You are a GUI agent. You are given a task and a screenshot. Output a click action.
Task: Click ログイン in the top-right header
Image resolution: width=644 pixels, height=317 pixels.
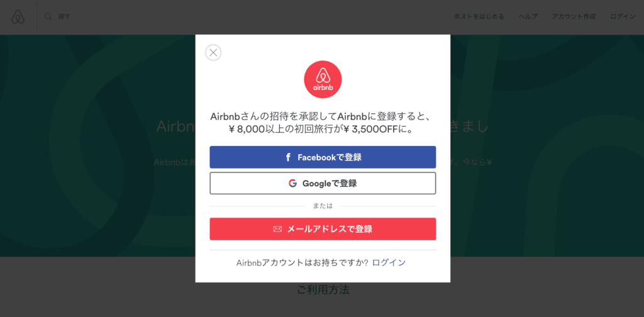click(x=623, y=17)
